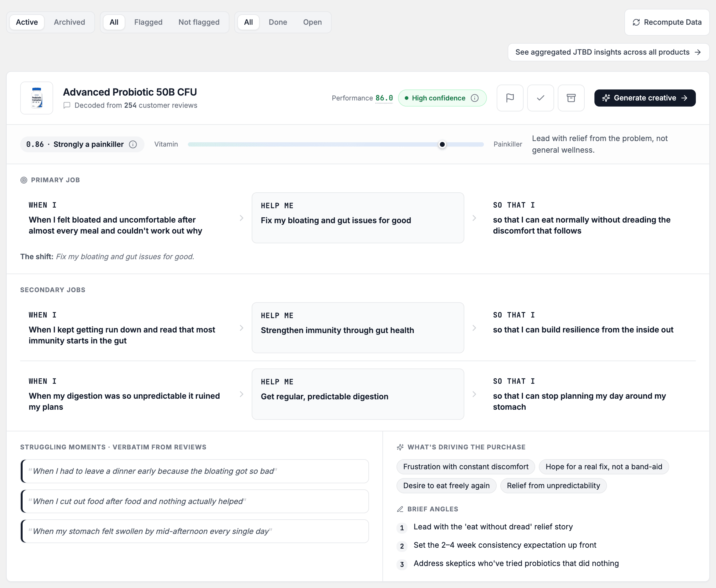Switch to the Active tab
The image size is (716, 588).
27,22
